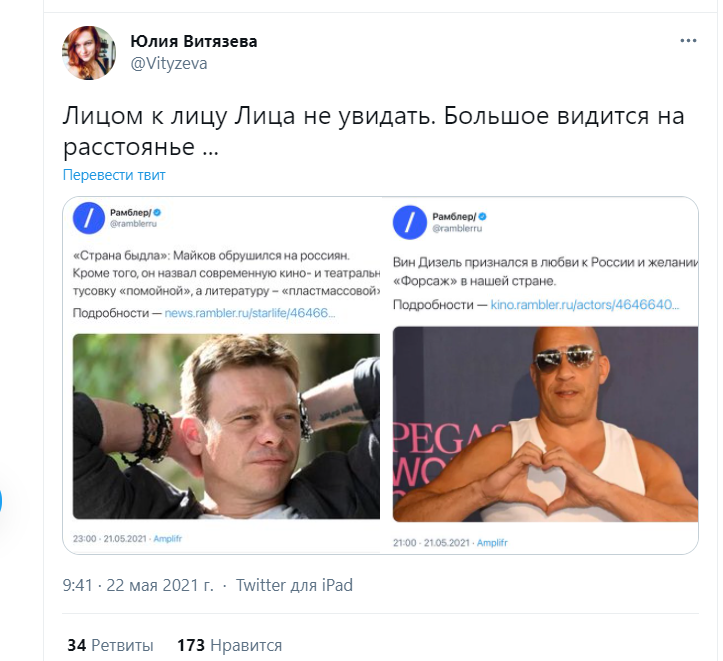Open the three-dot more options menu
Viewport: 723px width, 661px height.
pos(688,41)
